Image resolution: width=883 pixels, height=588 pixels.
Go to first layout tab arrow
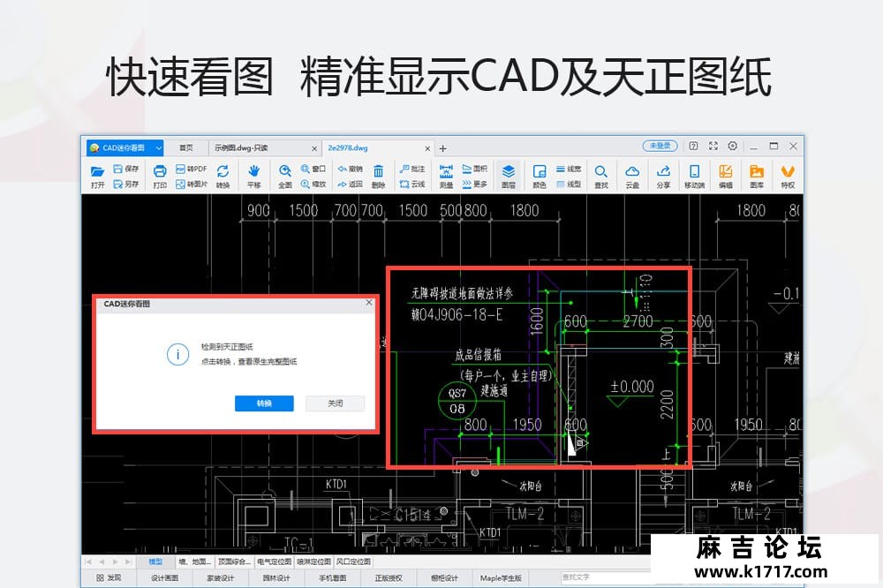(87, 562)
